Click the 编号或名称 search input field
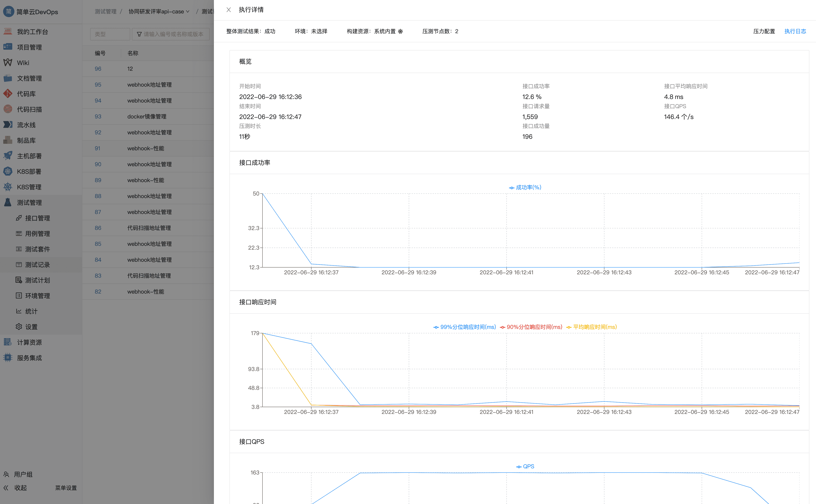Screen dimensions: 816x504 coord(173,34)
